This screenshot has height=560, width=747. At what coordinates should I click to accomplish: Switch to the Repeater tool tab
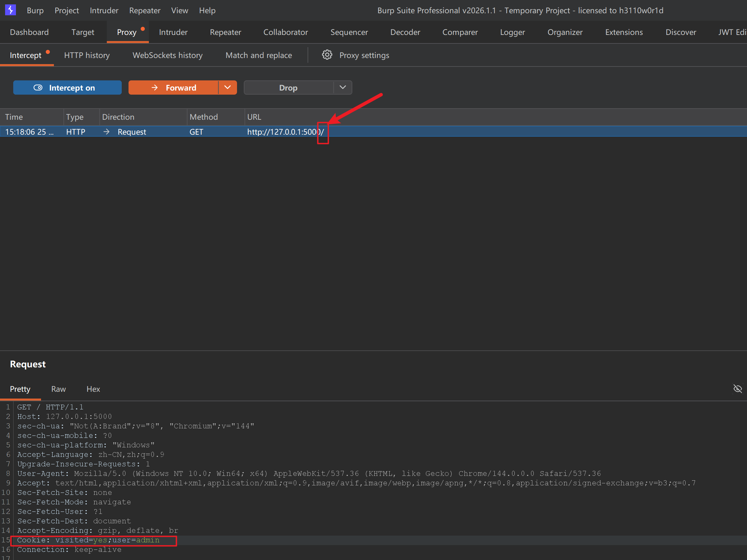coord(225,32)
